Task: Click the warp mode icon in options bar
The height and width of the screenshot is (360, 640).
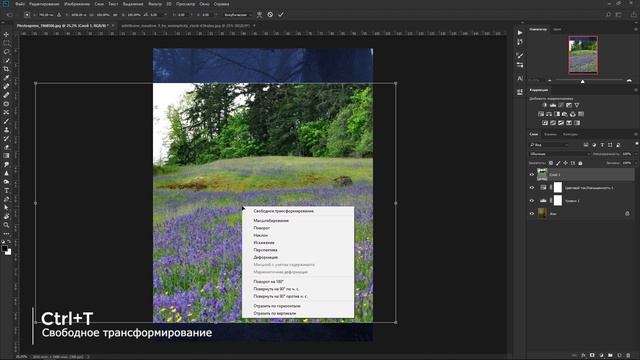Action: (x=259, y=15)
